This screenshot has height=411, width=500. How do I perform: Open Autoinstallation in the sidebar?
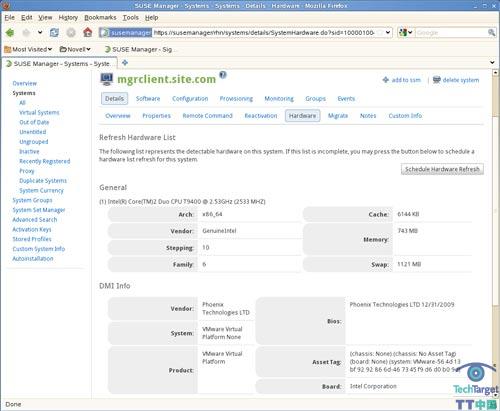33,259
